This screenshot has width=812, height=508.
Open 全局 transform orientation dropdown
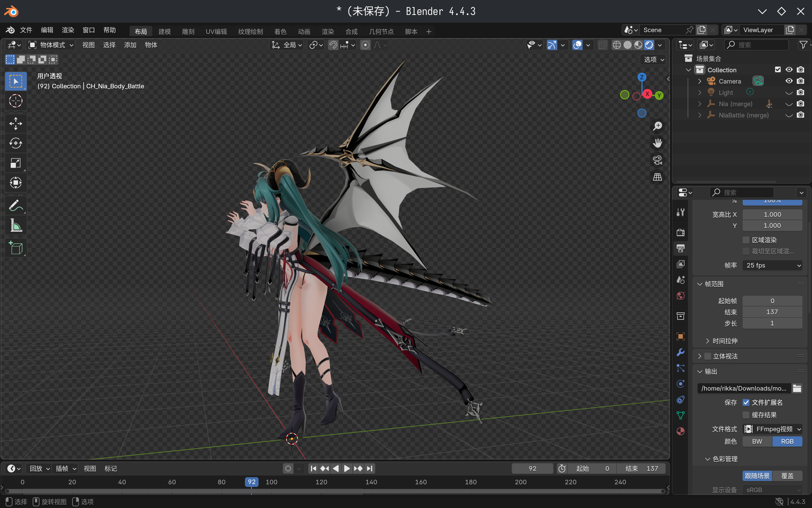point(286,45)
